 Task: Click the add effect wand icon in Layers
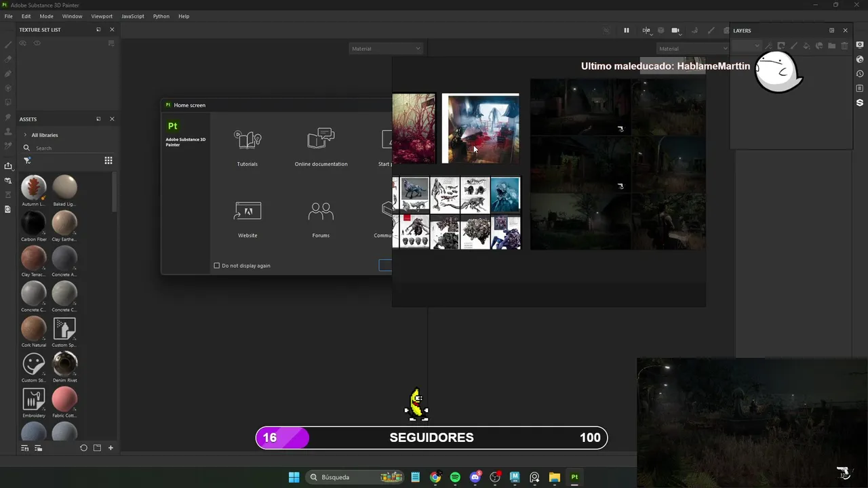(x=768, y=46)
